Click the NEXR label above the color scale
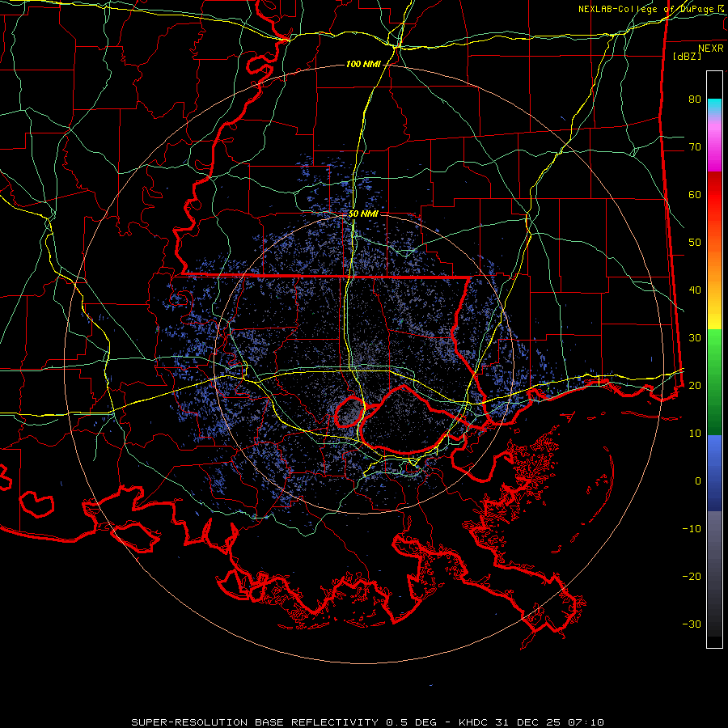The width and height of the screenshot is (728, 728). pos(711,49)
